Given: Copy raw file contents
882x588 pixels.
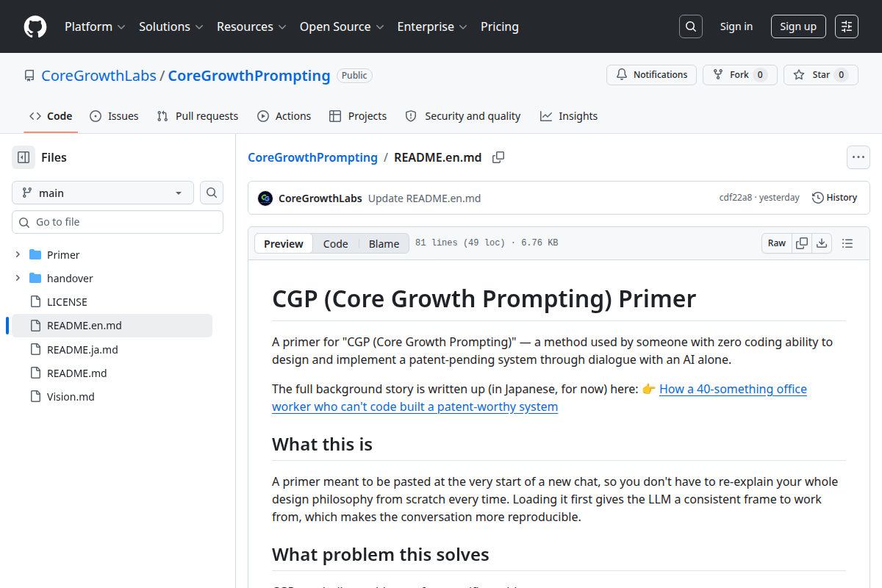Looking at the screenshot, I should point(802,243).
